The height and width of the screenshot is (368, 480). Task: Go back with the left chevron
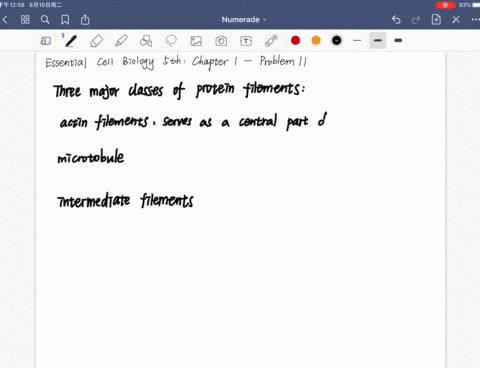(5, 20)
